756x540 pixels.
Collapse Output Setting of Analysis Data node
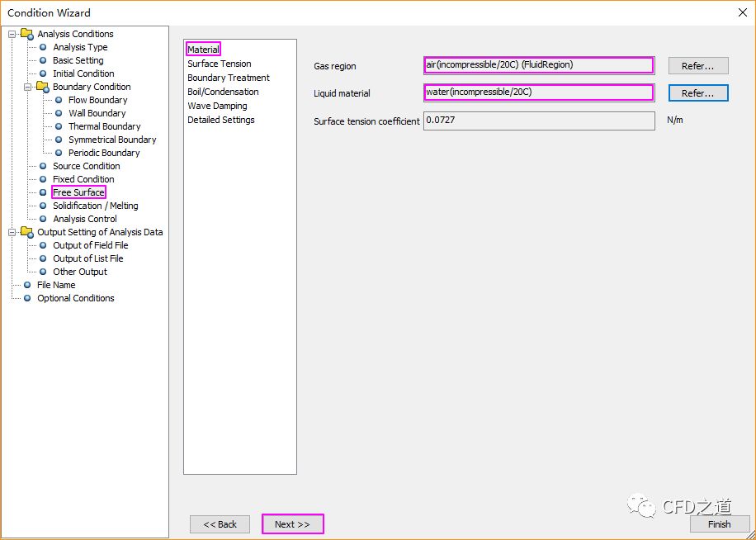tap(12, 232)
